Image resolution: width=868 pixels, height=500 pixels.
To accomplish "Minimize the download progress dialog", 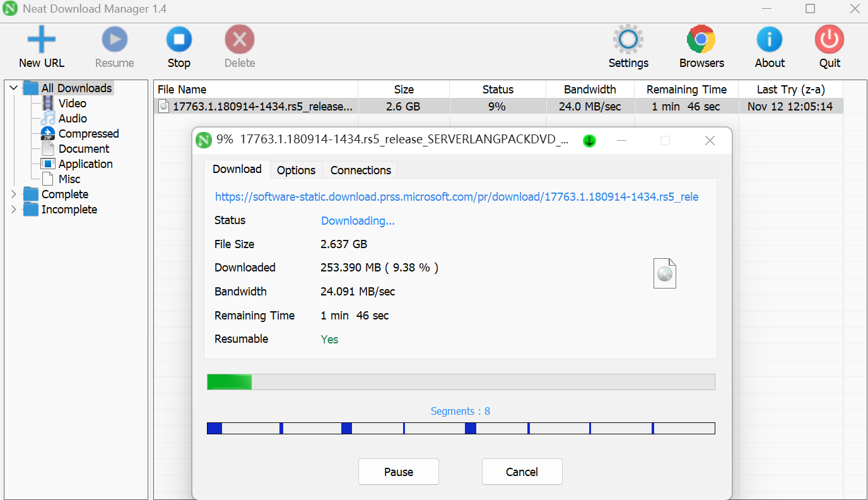I will 621,140.
